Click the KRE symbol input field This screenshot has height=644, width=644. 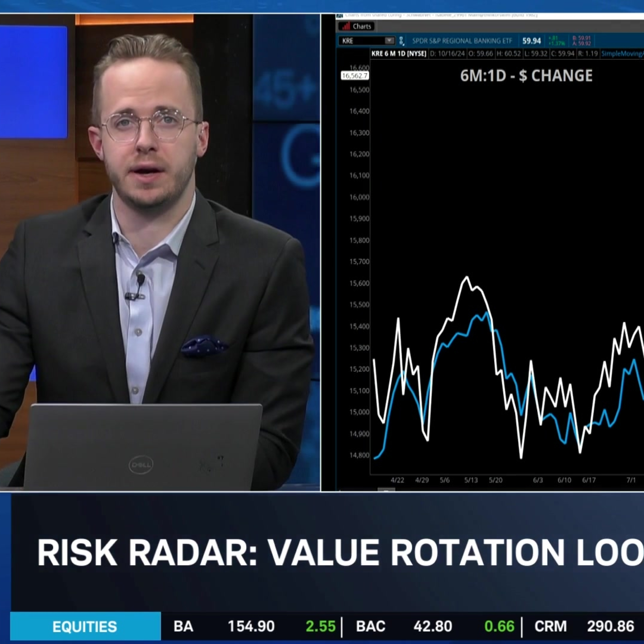pyautogui.click(x=367, y=41)
